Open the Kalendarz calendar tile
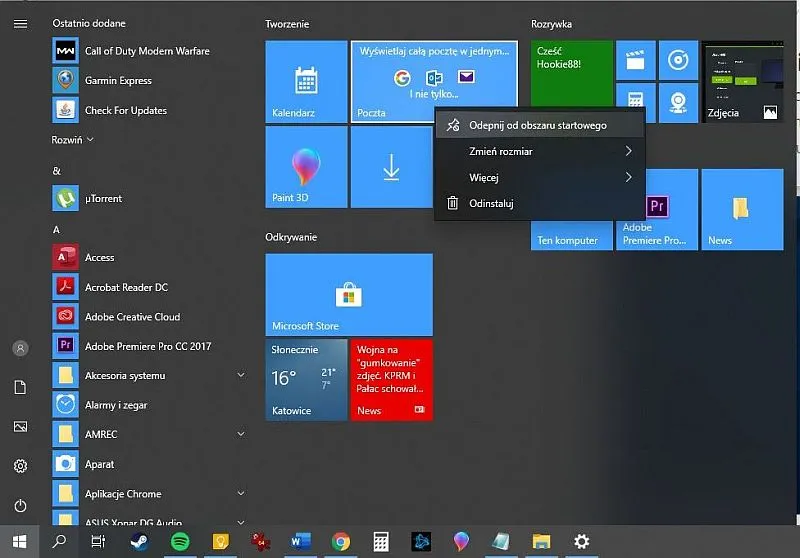This screenshot has width=800, height=558. (306, 82)
